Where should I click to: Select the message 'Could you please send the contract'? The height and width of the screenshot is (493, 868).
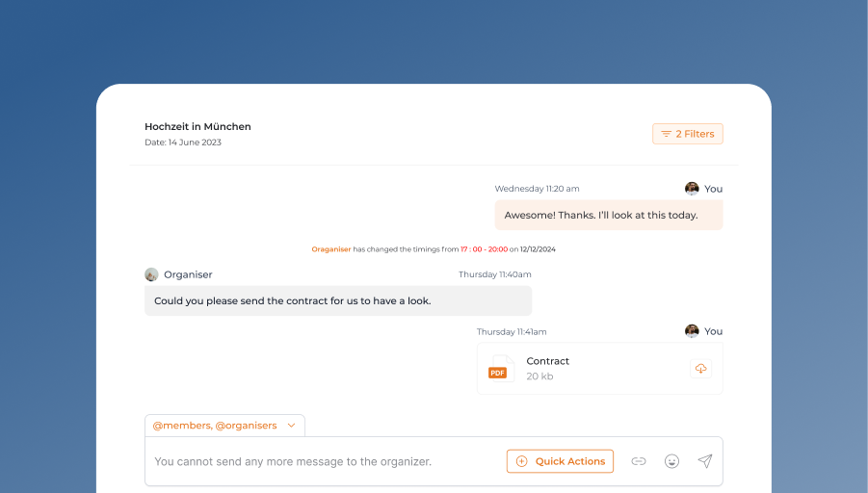pos(338,301)
